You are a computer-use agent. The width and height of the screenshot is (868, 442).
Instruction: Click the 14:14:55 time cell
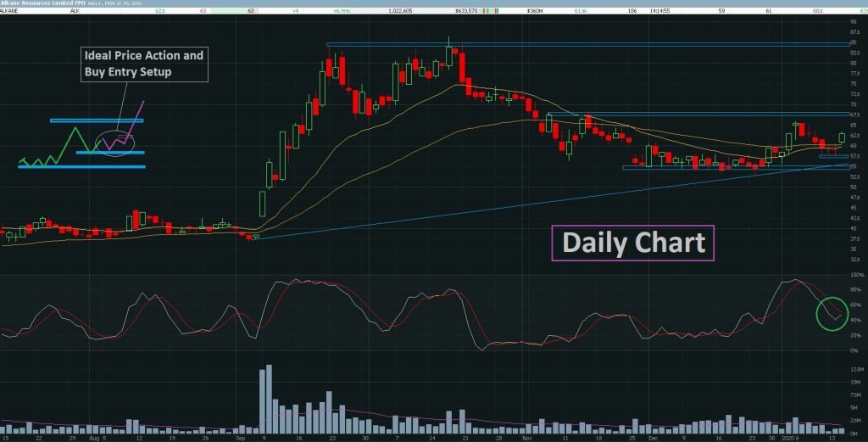pos(659,10)
